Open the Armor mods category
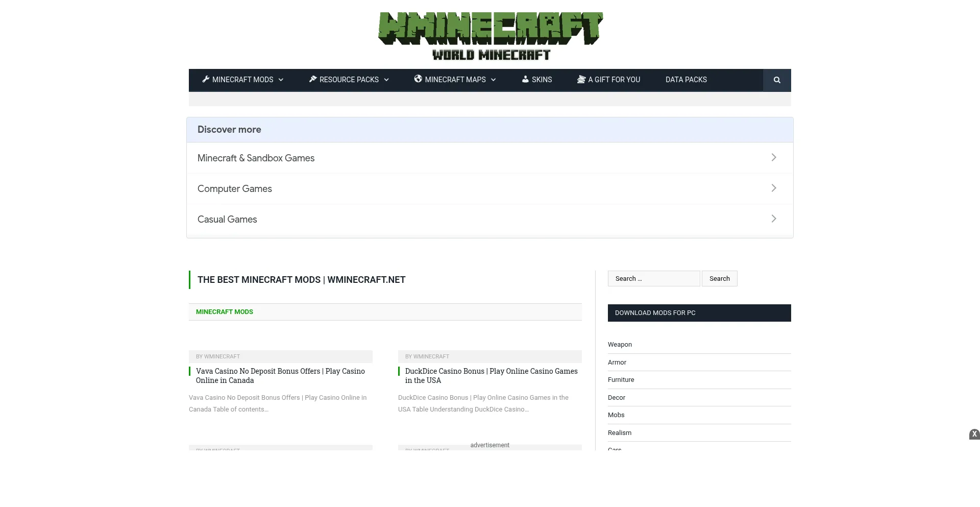The width and height of the screenshot is (980, 507). (x=617, y=363)
